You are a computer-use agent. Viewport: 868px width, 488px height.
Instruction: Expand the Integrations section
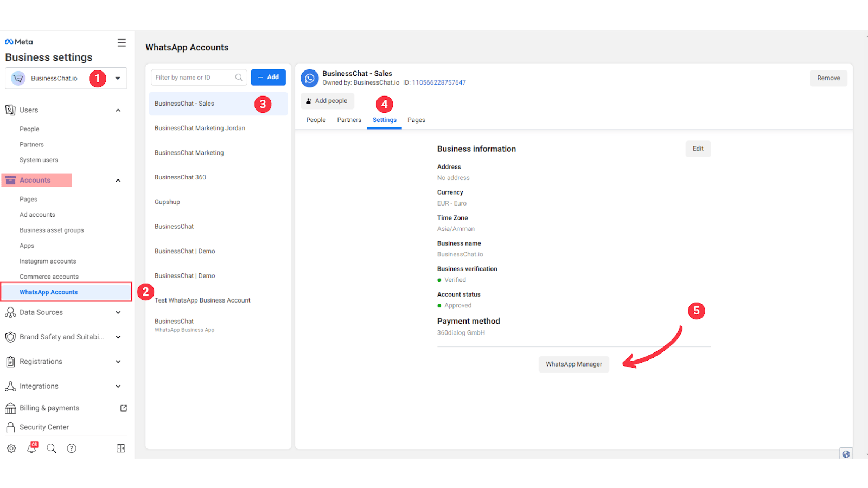coord(118,387)
